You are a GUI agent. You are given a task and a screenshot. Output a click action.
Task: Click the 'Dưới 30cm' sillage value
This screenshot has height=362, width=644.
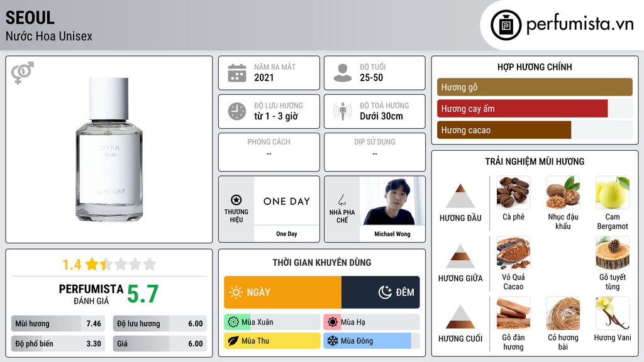click(x=382, y=116)
